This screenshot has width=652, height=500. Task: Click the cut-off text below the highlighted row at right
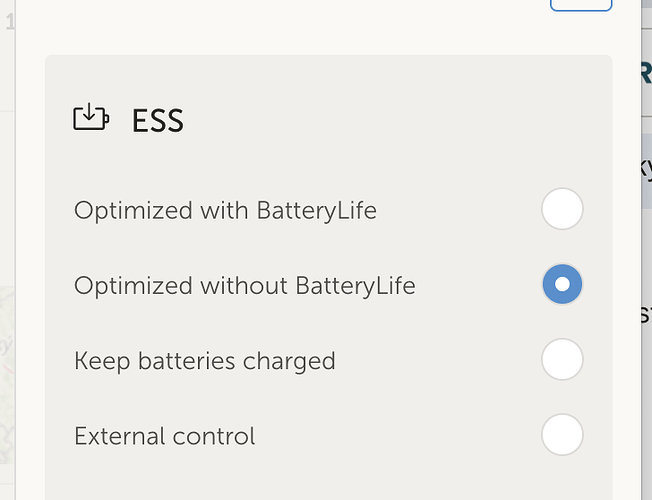pyautogui.click(x=645, y=315)
